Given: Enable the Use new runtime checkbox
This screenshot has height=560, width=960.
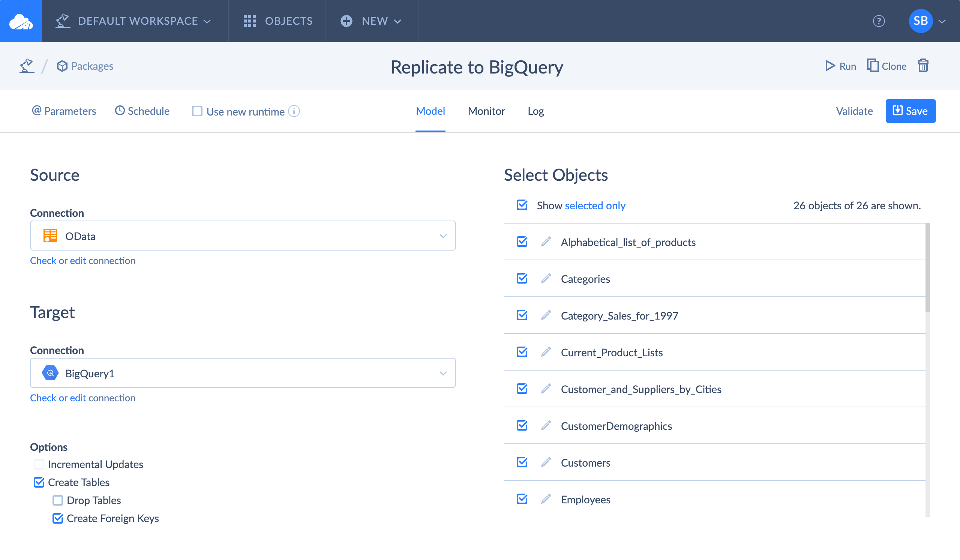Looking at the screenshot, I should pos(197,111).
